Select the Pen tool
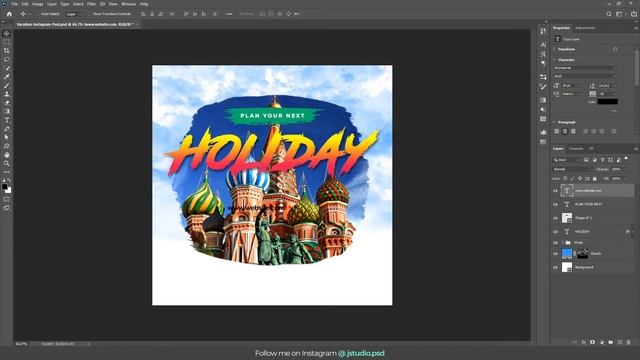Image resolution: width=640 pixels, height=360 pixels. 7,129
